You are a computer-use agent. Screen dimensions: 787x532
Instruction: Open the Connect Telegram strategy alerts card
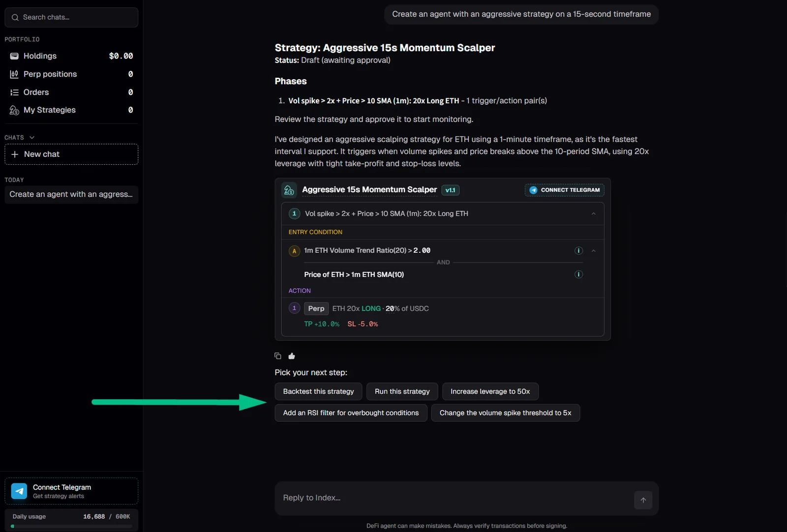coord(71,491)
